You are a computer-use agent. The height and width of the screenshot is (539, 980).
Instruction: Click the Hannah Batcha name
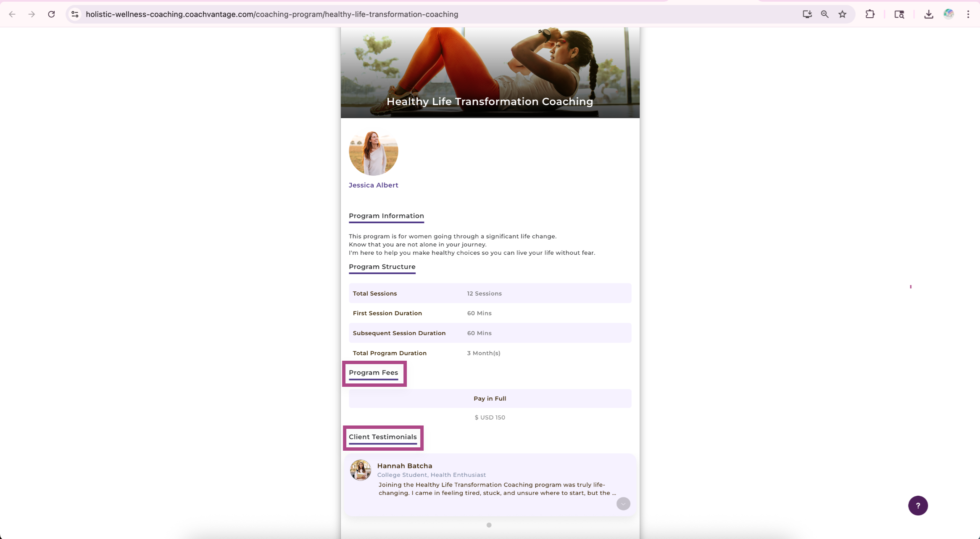coord(405,466)
